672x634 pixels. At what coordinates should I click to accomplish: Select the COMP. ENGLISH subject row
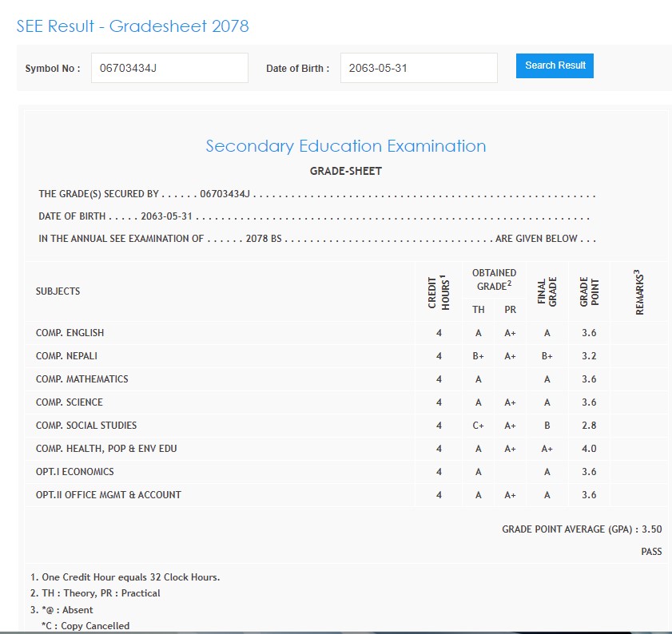click(70, 333)
